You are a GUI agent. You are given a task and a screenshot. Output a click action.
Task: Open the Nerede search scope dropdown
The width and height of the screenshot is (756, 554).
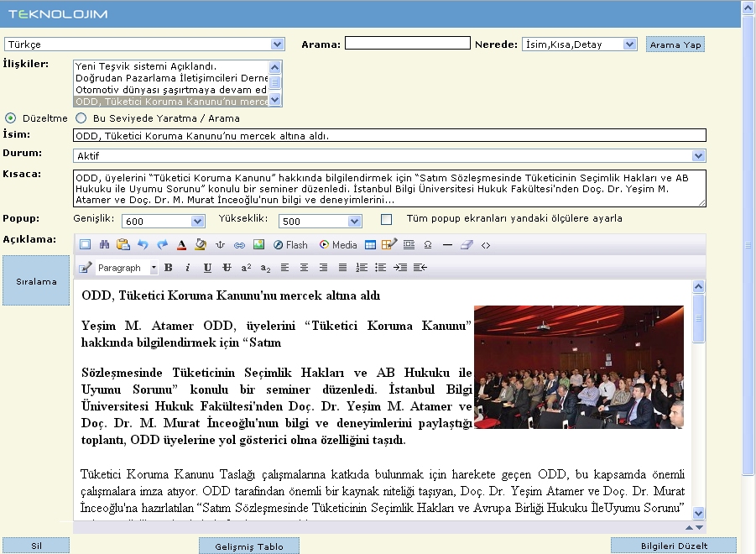click(x=580, y=44)
